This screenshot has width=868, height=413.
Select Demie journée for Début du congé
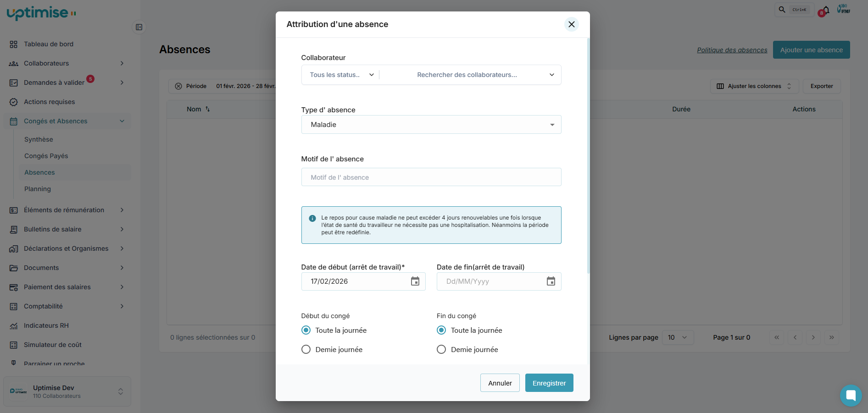click(x=306, y=350)
